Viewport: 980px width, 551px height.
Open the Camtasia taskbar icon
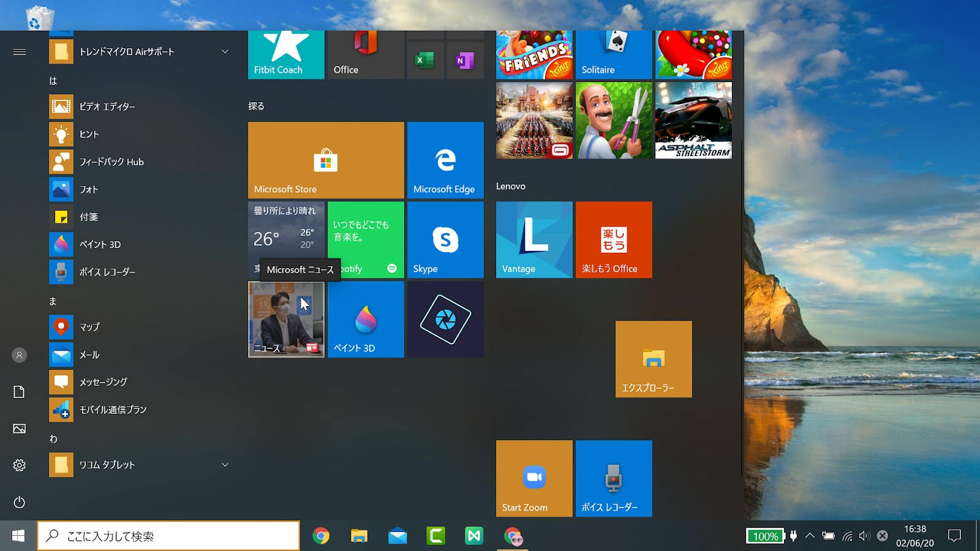pos(436,536)
